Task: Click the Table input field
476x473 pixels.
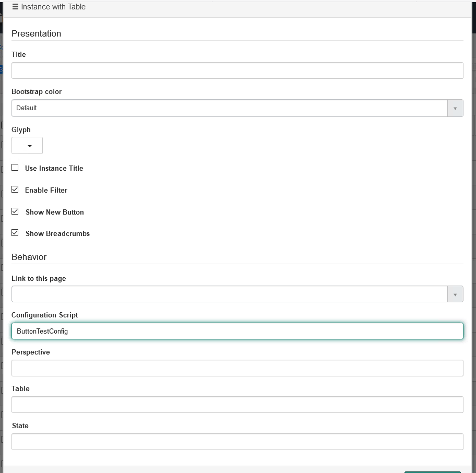Action: [x=237, y=404]
